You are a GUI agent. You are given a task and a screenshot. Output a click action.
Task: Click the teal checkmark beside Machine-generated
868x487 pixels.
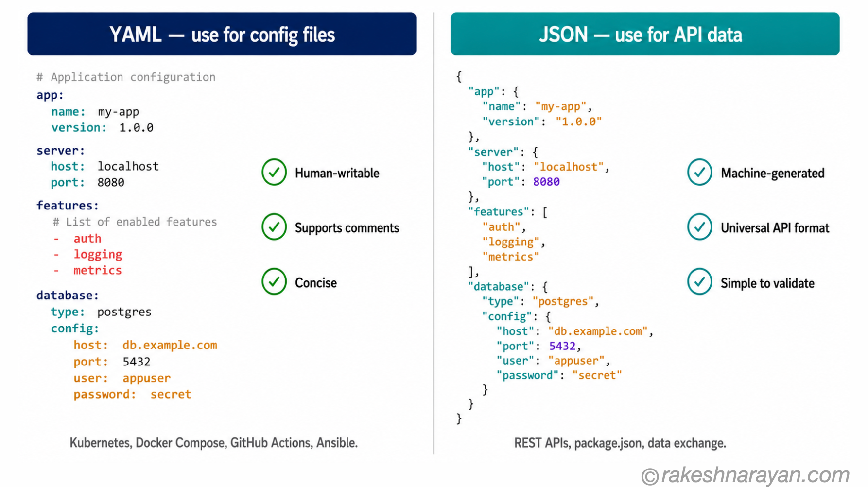coord(700,172)
